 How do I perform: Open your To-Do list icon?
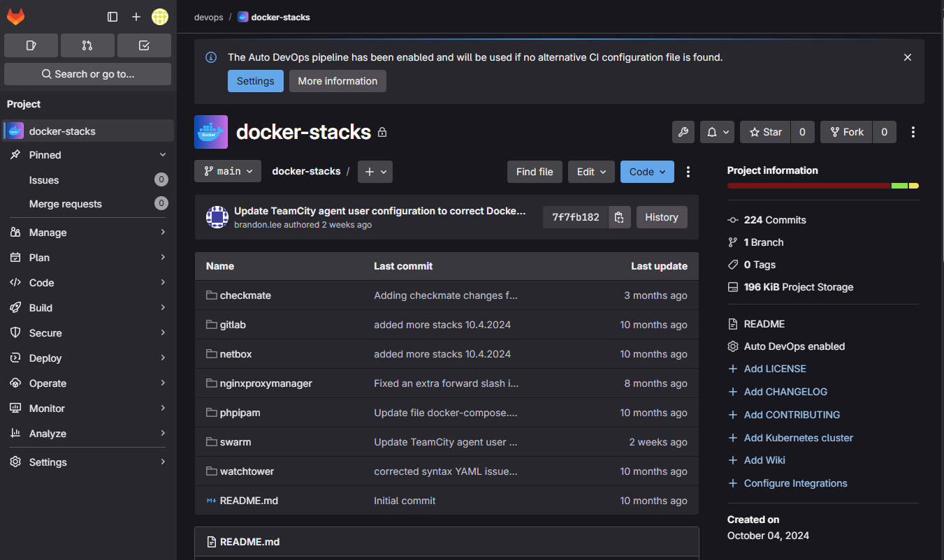144,45
